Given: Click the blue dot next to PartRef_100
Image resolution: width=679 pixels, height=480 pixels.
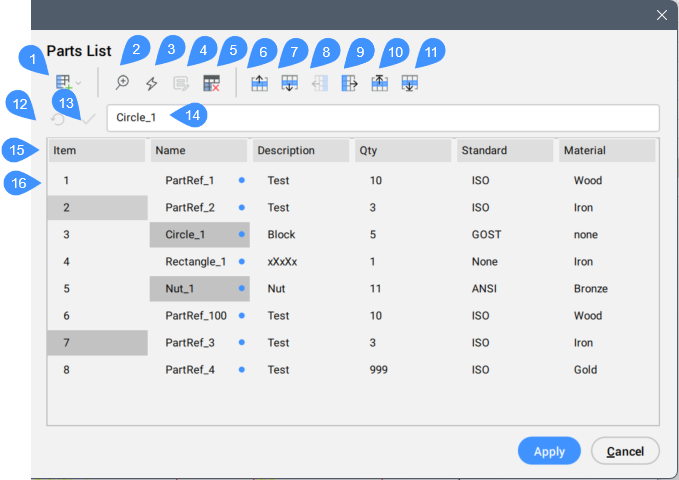Looking at the screenshot, I should coord(242,316).
